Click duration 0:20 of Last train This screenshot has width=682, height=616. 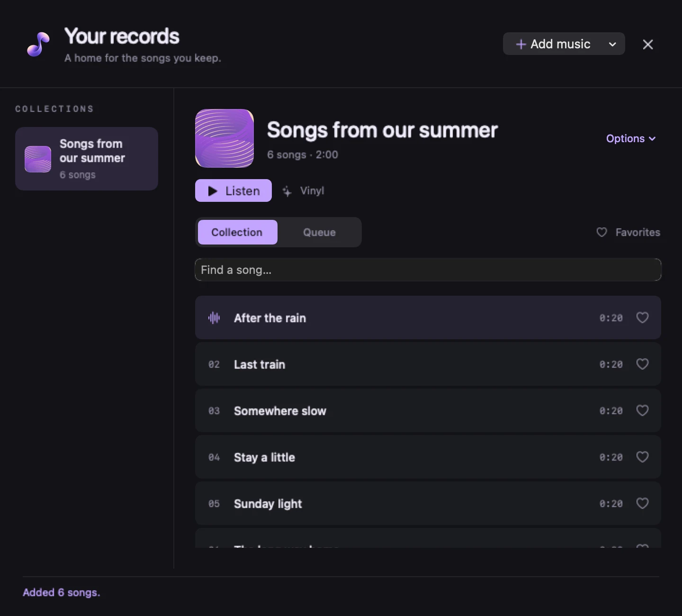pos(611,364)
